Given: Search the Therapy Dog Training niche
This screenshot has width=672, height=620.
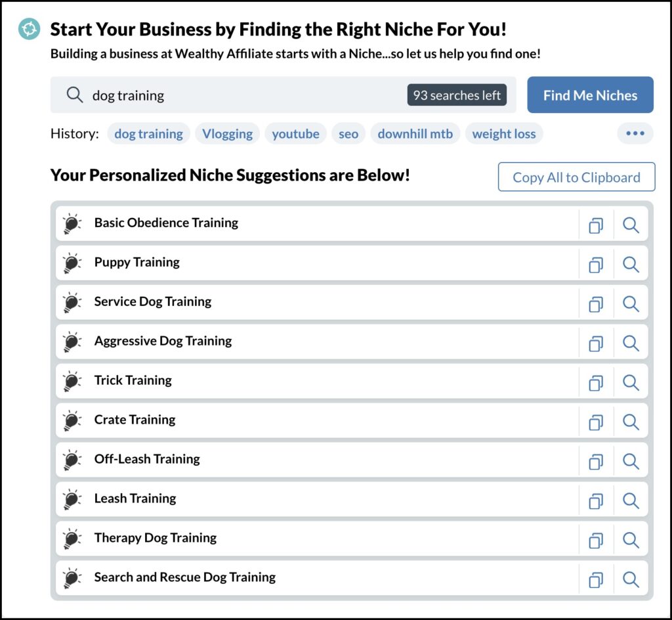Looking at the screenshot, I should pyautogui.click(x=631, y=541).
